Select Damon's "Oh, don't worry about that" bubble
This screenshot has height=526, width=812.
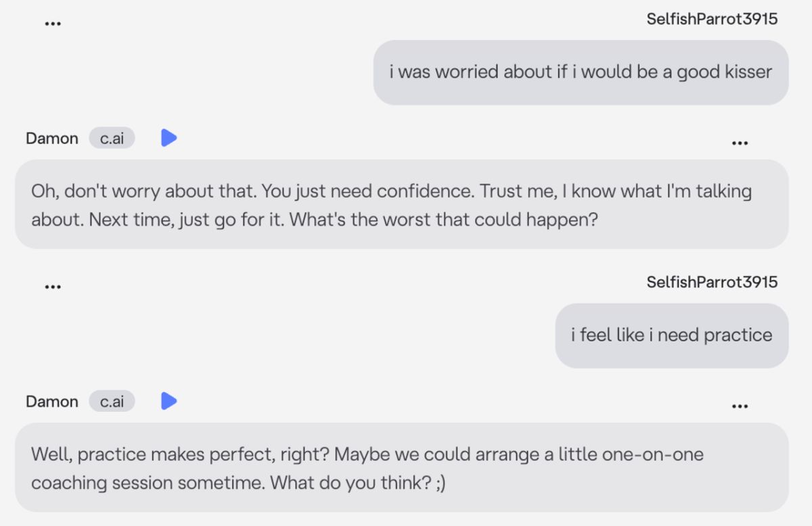pyautogui.click(x=401, y=204)
